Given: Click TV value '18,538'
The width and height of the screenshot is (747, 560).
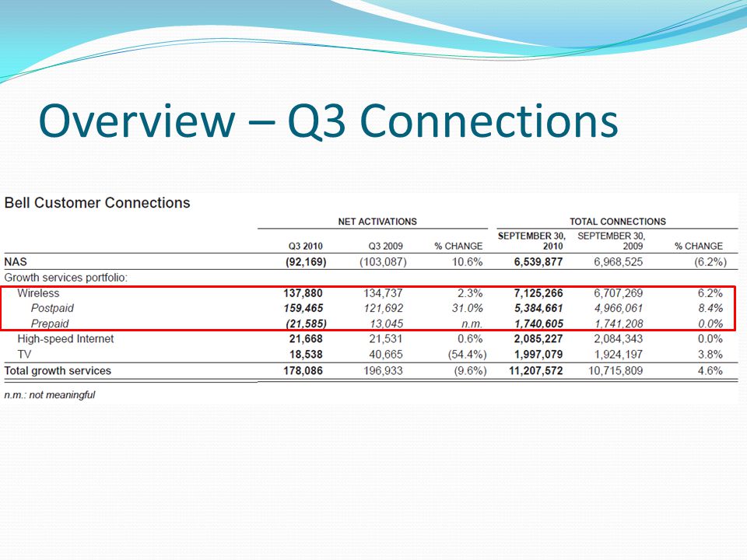Looking at the screenshot, I should click(306, 355).
